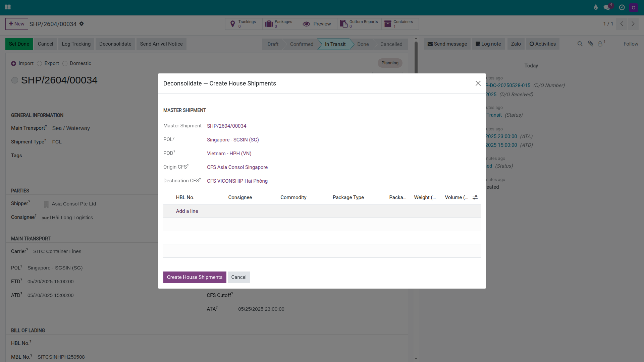
Task: Click the paperclip attachments icon
Action: 591,44
